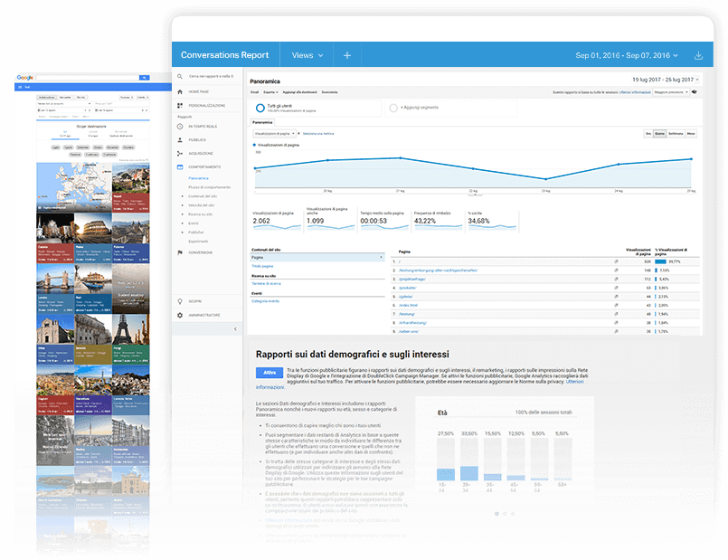
Task: Click the blue Attiva button
Action: click(x=269, y=372)
